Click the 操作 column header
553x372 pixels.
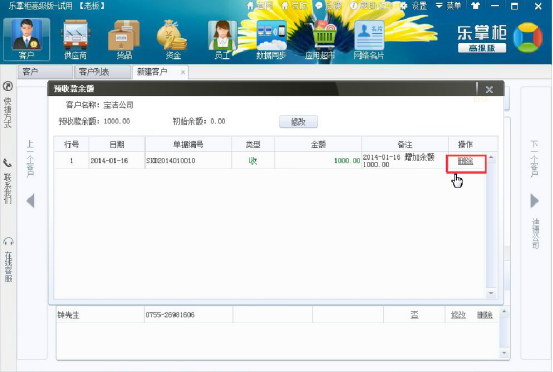pos(465,145)
